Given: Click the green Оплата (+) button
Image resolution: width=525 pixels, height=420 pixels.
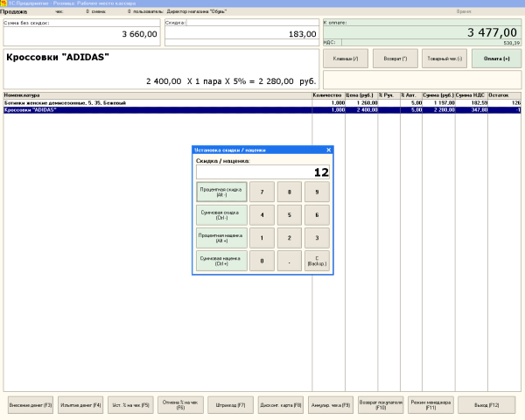Looking at the screenshot, I should 496,59.
